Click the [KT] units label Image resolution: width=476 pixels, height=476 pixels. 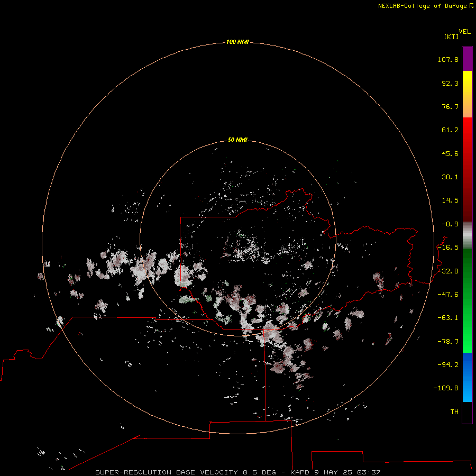451,36
